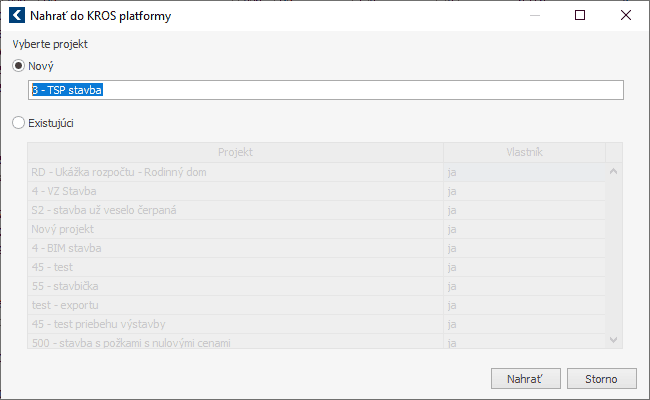Select the Existujúci radio button

click(x=18, y=123)
